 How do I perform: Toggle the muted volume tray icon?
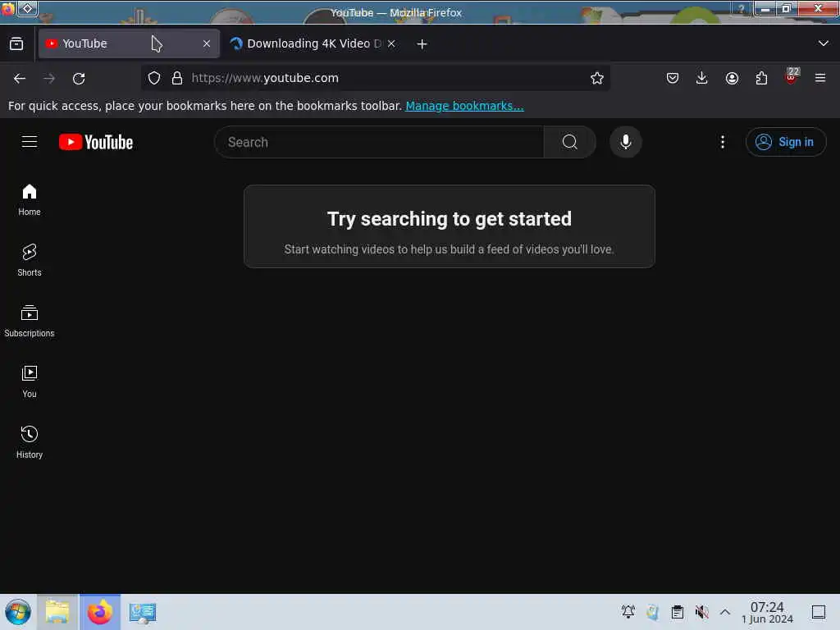point(701,611)
